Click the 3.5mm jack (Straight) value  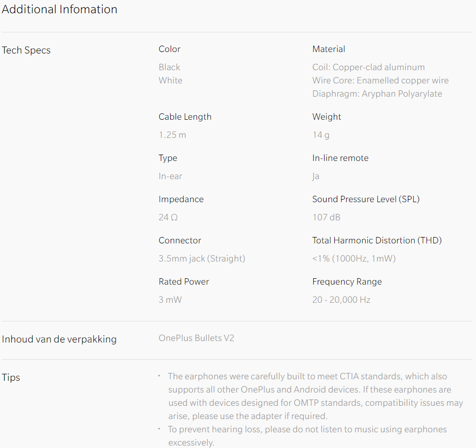click(201, 259)
